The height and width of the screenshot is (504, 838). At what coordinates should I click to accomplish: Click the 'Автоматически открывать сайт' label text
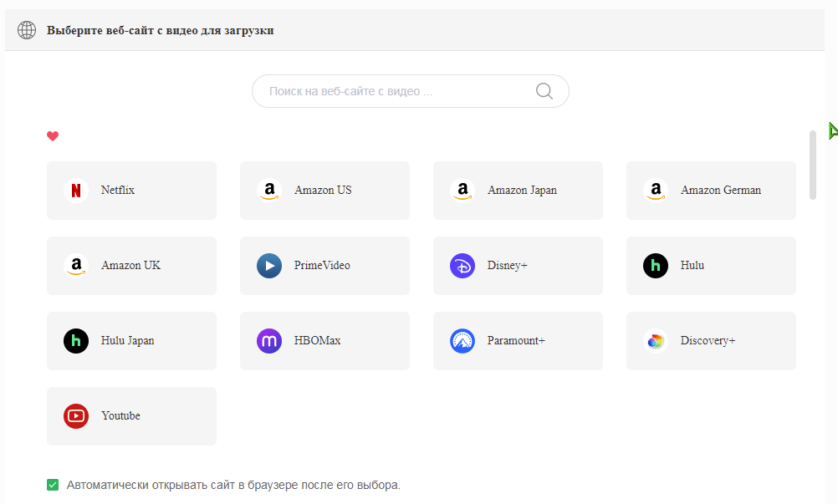[x=233, y=485]
